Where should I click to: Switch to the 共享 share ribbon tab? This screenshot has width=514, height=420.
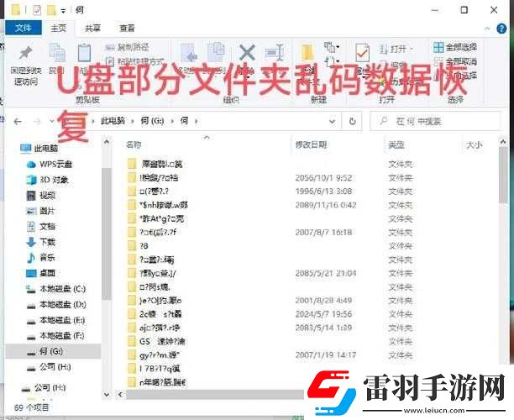tap(95, 28)
